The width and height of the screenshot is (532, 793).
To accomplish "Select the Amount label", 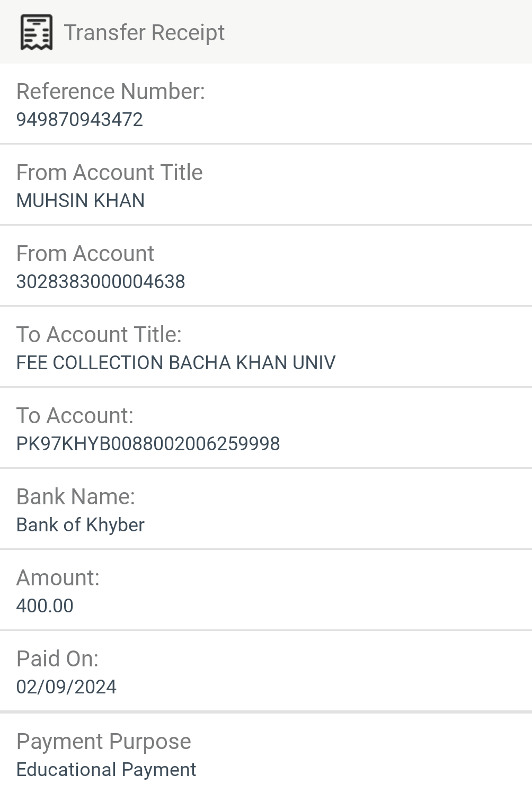I will click(x=58, y=578).
